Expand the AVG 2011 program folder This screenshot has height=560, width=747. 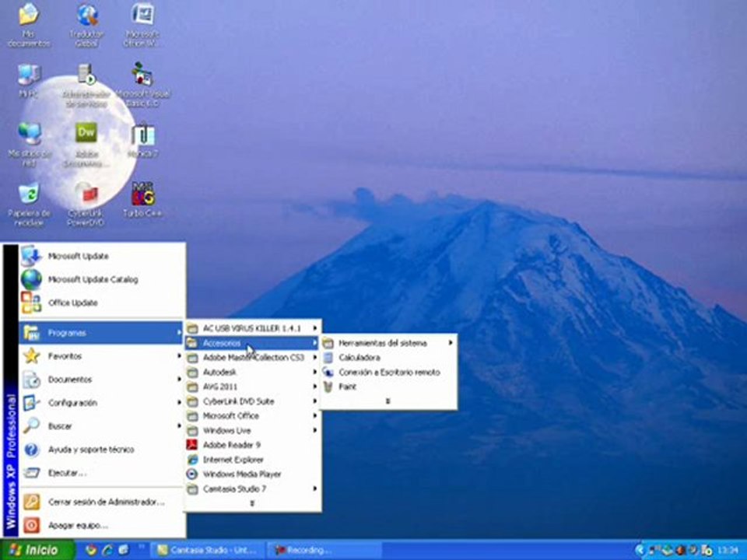pyautogui.click(x=252, y=387)
